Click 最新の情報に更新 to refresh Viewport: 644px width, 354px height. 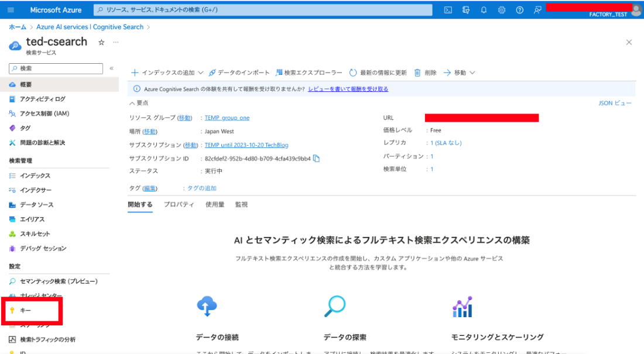pyautogui.click(x=378, y=73)
